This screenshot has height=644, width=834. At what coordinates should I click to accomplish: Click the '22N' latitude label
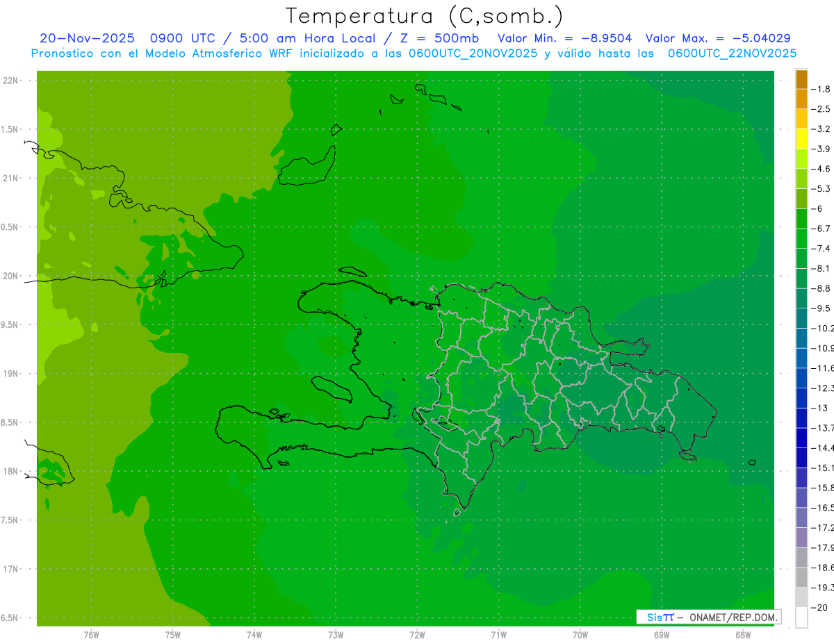[10, 81]
